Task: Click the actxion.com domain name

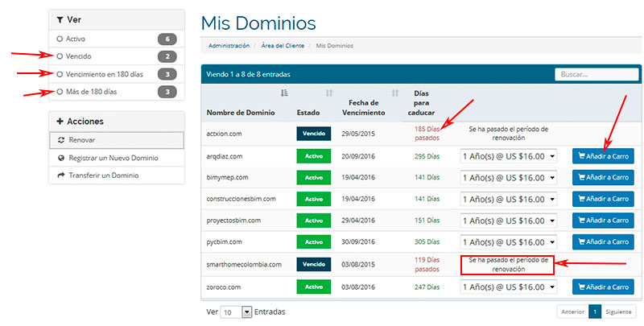Action: pyautogui.click(x=223, y=134)
